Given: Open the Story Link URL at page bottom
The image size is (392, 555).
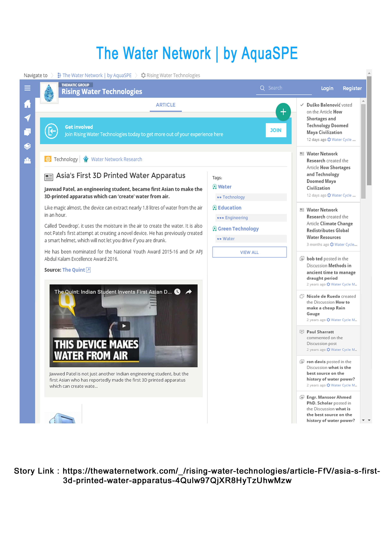Looking at the screenshot, I should [221, 476].
